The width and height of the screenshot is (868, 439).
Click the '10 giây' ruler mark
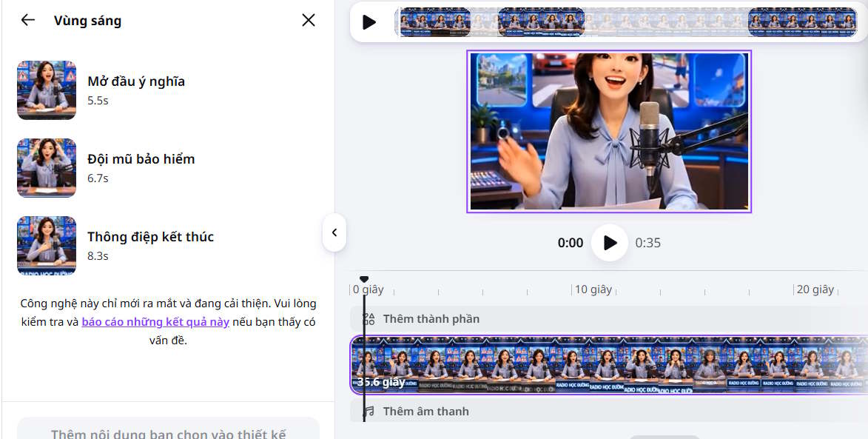point(593,289)
